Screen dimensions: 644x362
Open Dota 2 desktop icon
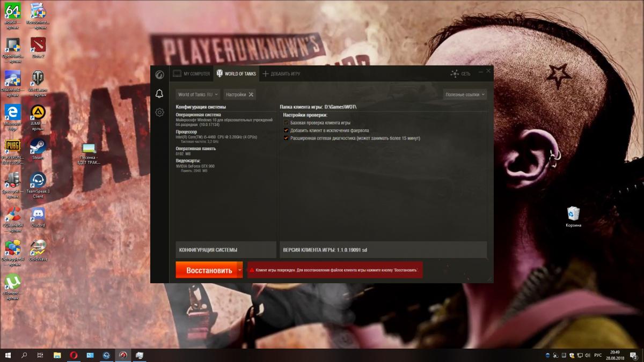[x=38, y=47]
